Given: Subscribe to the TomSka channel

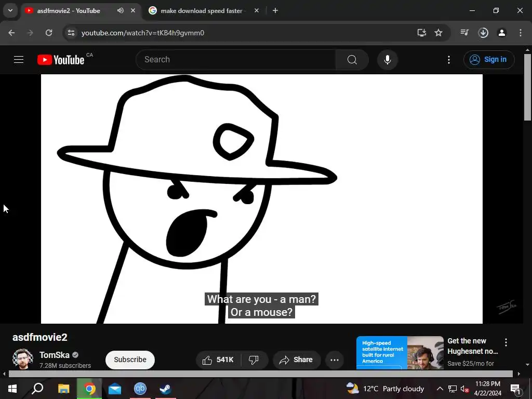Looking at the screenshot, I should [x=130, y=360].
